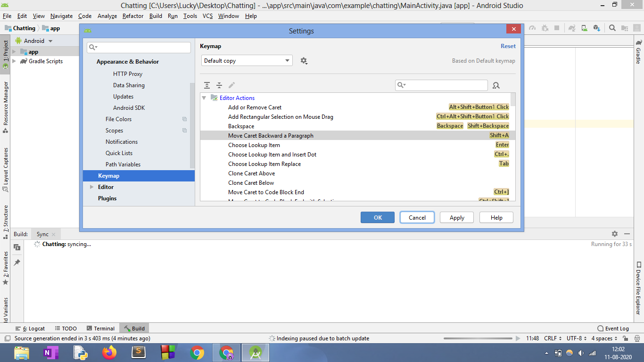Open the VCS menu
This screenshot has width=644, height=362.
coord(208,16)
